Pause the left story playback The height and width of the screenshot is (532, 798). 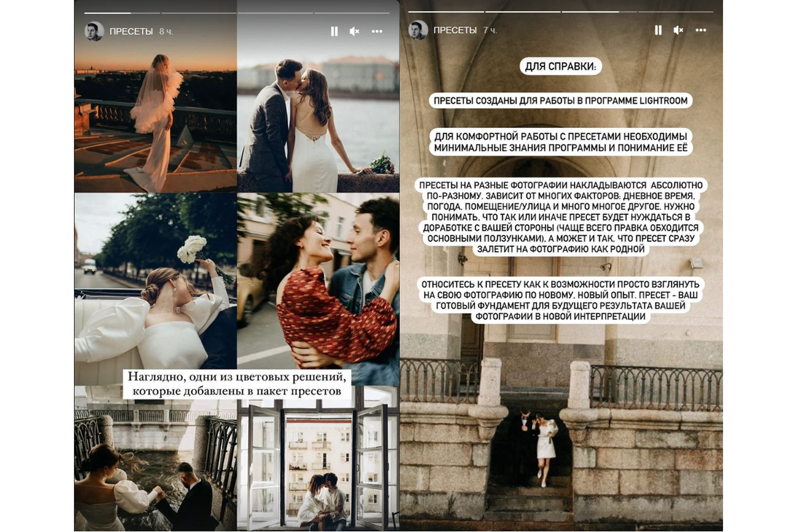pyautogui.click(x=334, y=31)
